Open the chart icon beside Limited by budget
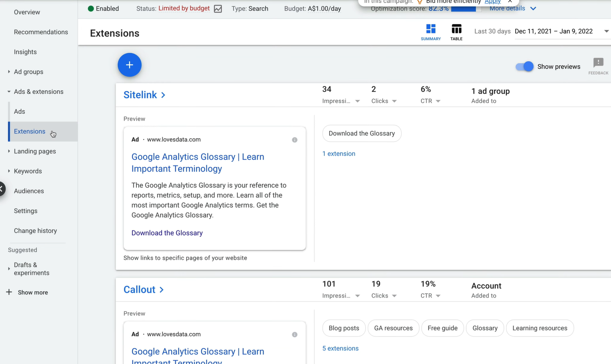The image size is (611, 364). click(218, 9)
